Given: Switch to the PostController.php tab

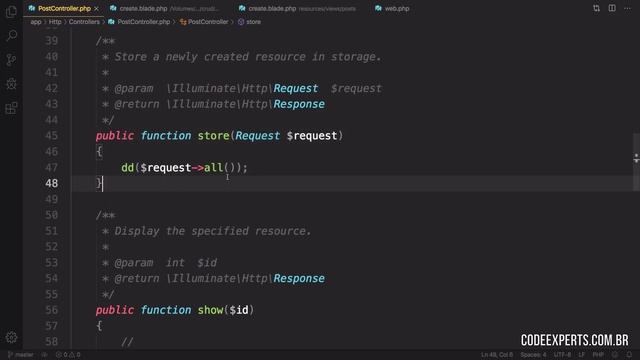Looking at the screenshot, I should (x=63, y=9).
